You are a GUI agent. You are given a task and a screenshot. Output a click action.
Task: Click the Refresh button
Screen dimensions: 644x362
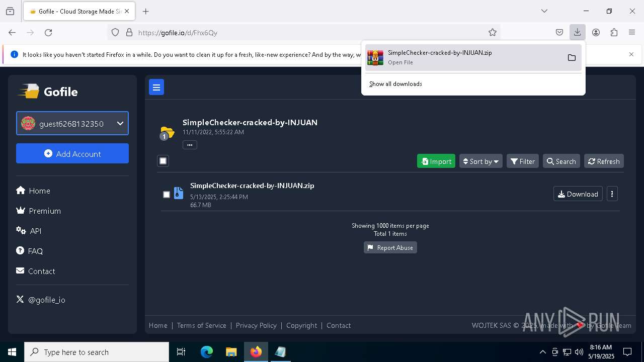coord(604,161)
